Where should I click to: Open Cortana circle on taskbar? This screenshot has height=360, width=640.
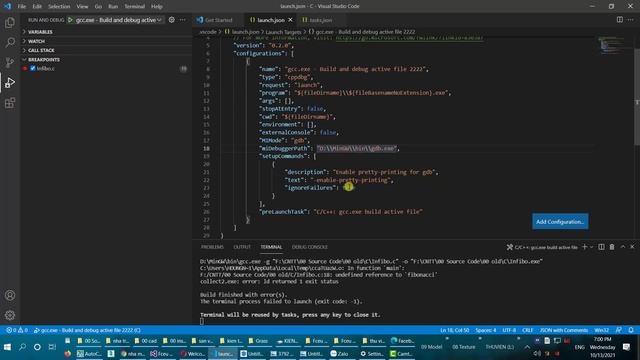tap(37, 347)
